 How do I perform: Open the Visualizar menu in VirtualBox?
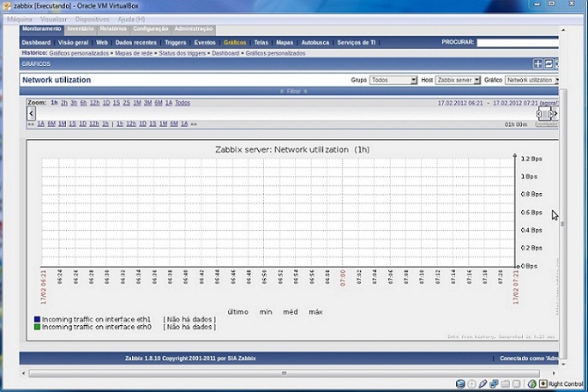point(54,19)
